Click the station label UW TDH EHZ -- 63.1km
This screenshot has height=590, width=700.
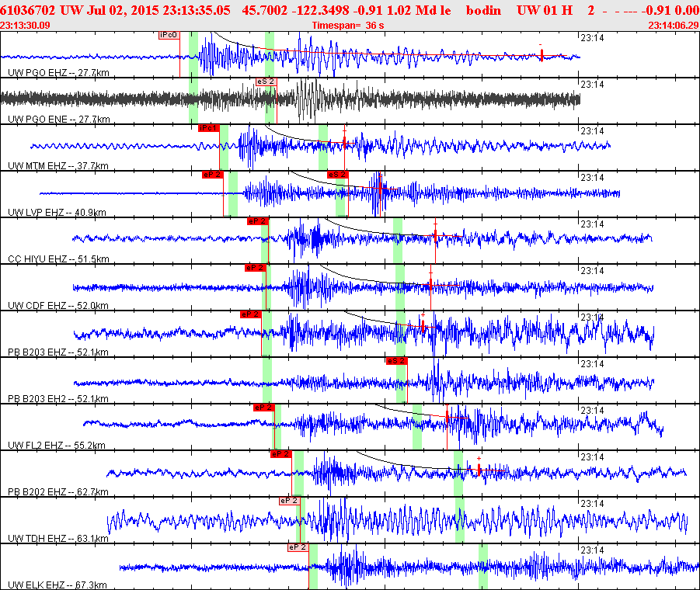(x=58, y=538)
